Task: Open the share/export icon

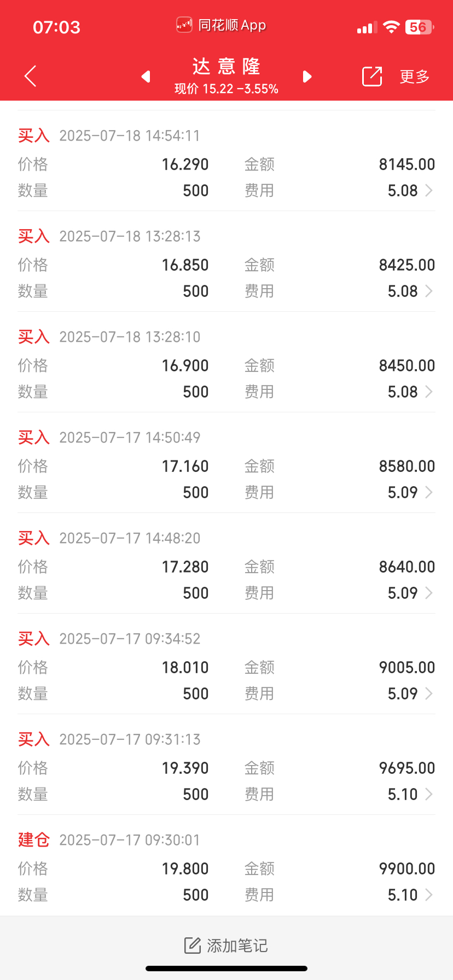Action: click(372, 76)
